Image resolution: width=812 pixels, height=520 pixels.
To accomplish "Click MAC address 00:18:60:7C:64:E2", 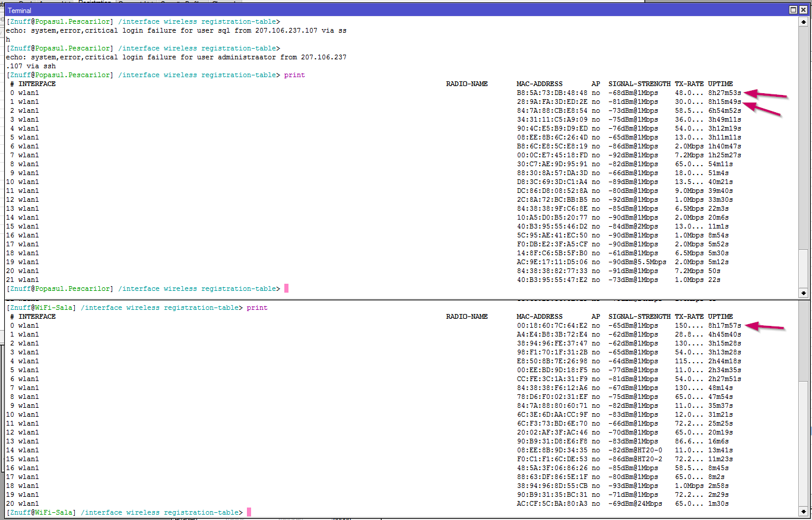I will pyautogui.click(x=552, y=325).
